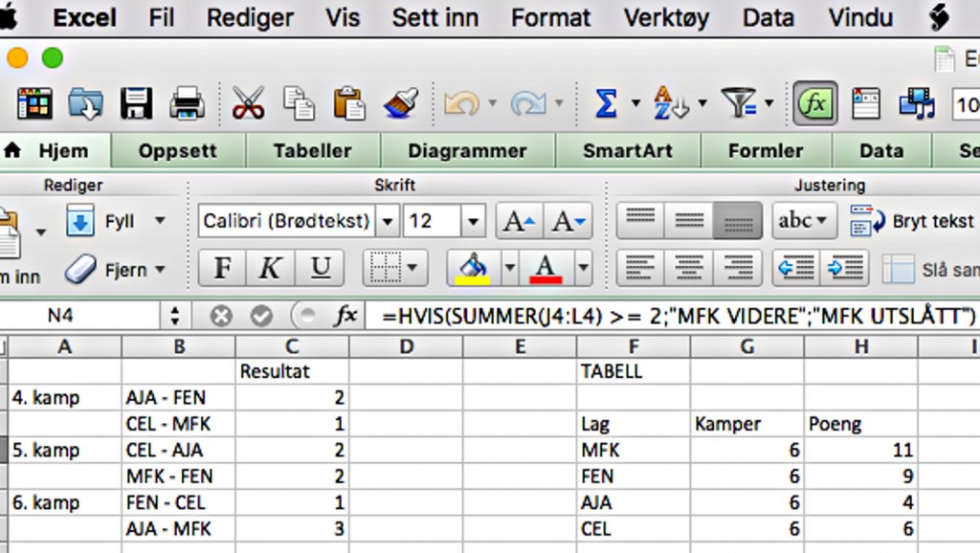Toggle Bold (F) formatting

(x=222, y=269)
